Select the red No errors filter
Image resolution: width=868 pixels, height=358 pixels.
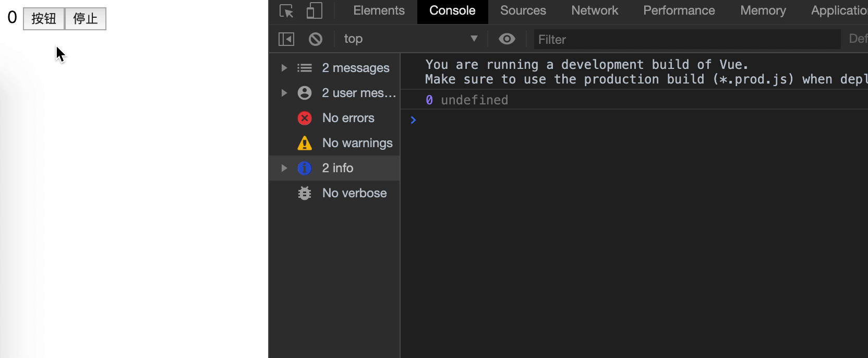coord(347,118)
